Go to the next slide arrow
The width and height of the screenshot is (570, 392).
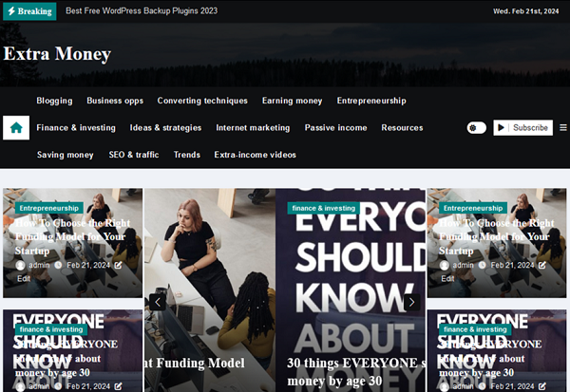(412, 302)
